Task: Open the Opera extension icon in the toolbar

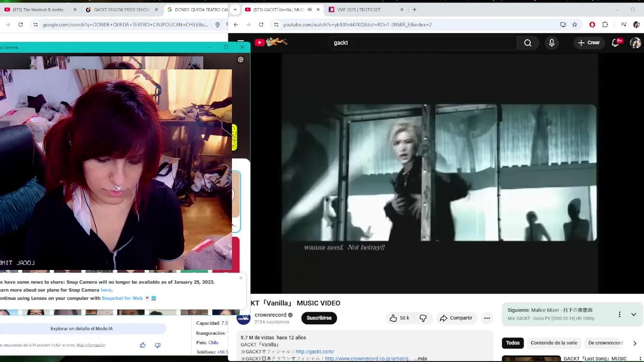Action: pos(592,25)
